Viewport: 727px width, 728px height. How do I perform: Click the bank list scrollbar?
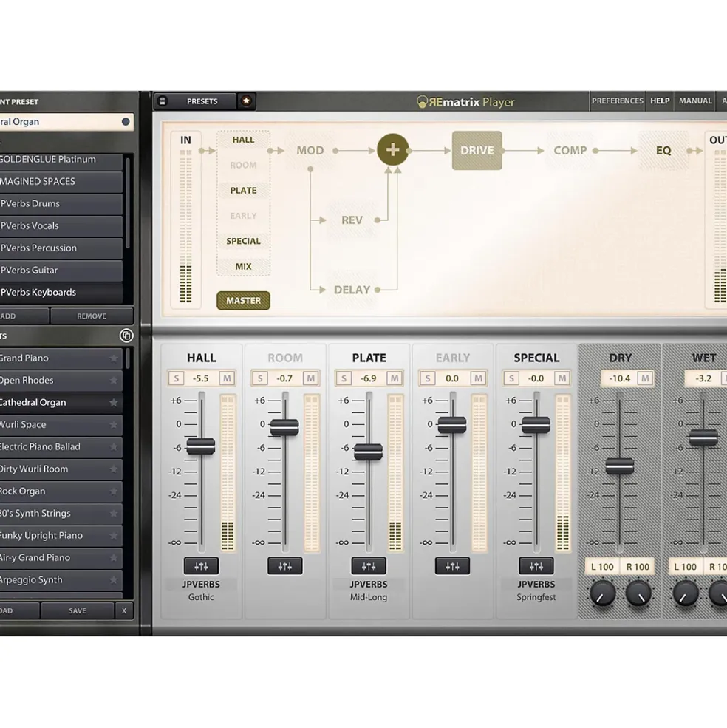pos(128,203)
